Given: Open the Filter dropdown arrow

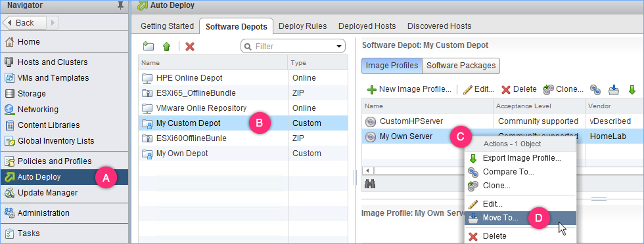Looking at the screenshot, I should point(340,47).
